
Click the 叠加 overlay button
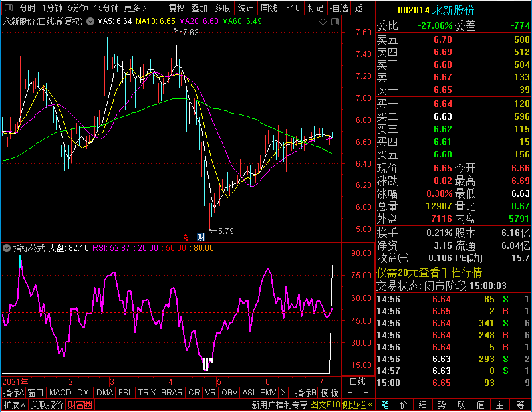click(x=199, y=8)
